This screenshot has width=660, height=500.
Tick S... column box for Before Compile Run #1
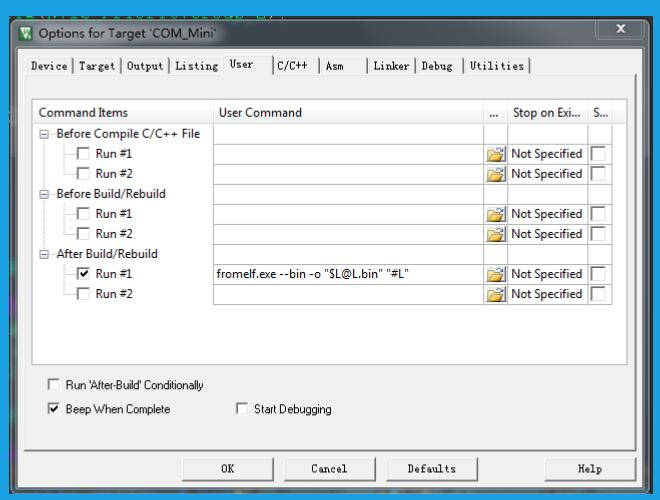click(598, 154)
